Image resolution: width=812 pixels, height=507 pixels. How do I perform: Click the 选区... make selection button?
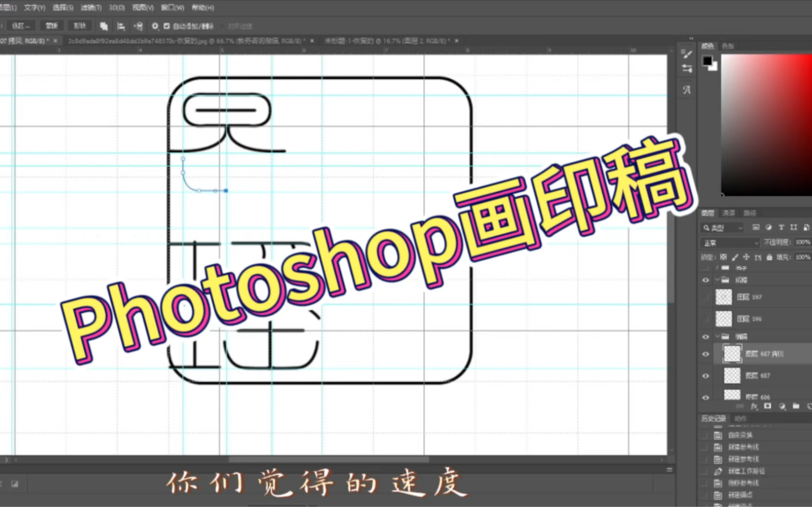(x=21, y=26)
